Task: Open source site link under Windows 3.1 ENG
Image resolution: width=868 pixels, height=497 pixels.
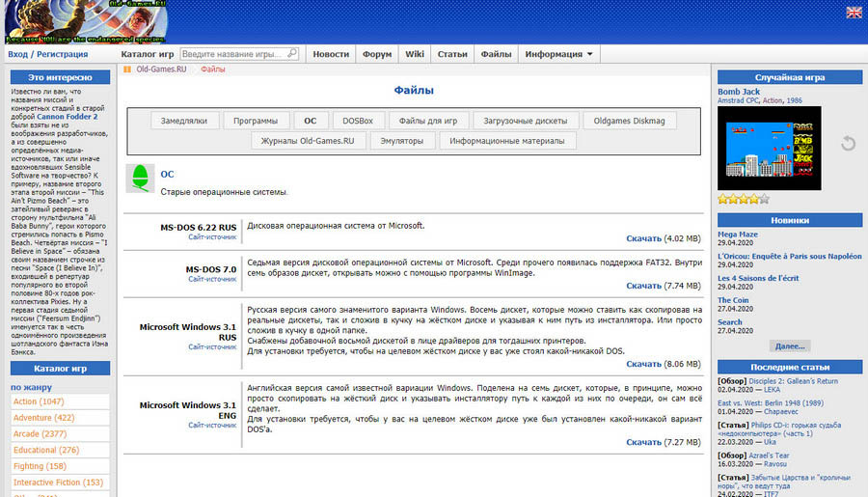Action: (212, 425)
